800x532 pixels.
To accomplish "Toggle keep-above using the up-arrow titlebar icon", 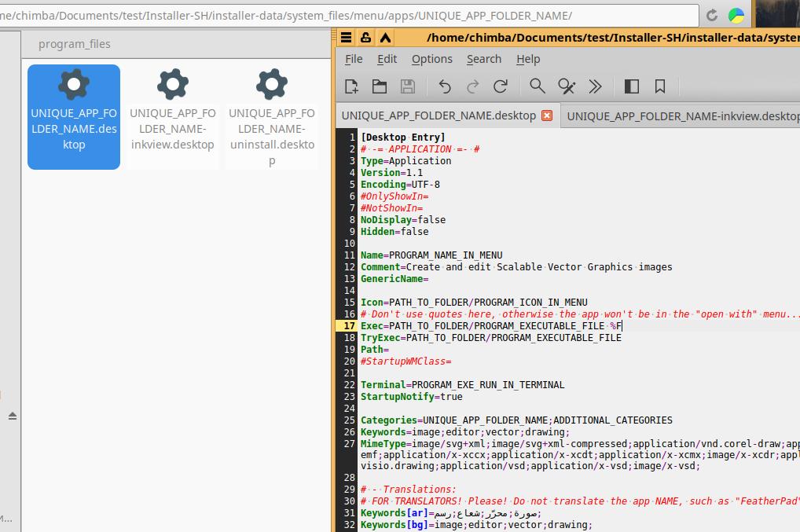I will (385, 37).
